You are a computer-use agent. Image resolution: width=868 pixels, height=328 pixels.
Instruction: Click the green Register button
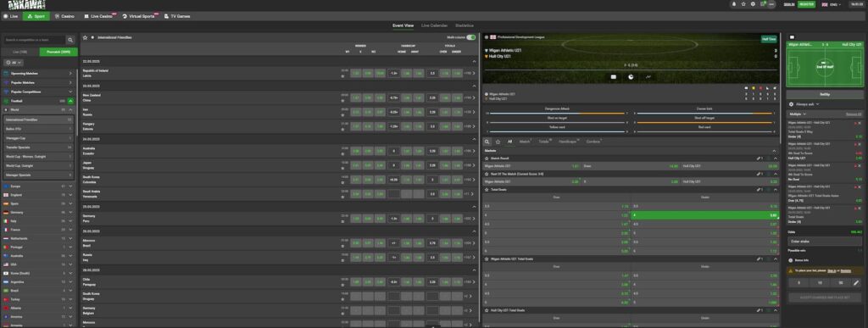coord(807,4)
